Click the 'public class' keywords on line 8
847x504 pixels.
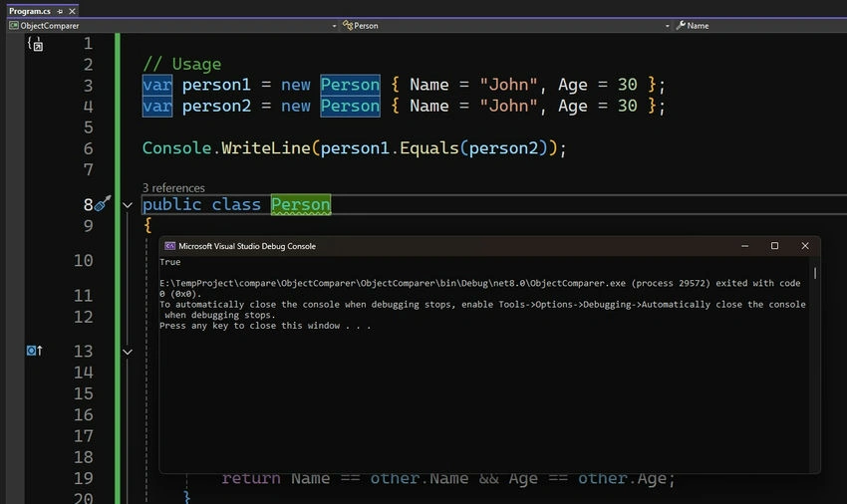[x=201, y=205]
